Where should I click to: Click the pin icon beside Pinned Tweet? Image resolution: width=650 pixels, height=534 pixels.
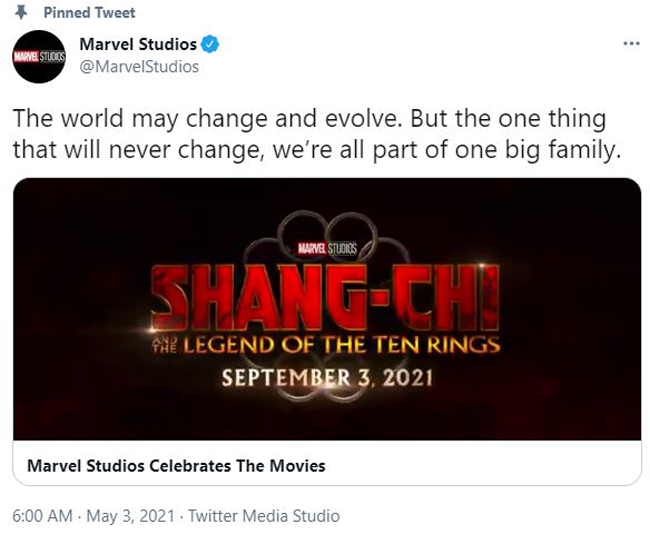coord(20,13)
